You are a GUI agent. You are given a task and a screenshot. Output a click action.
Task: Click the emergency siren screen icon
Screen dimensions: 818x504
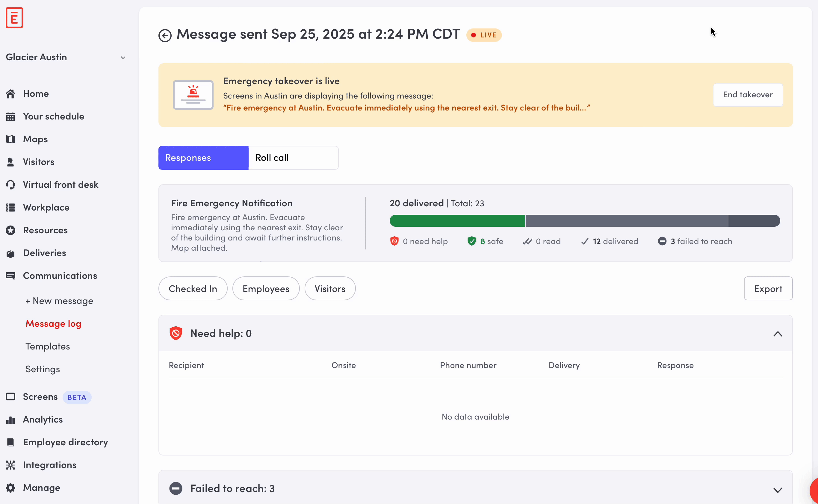click(193, 95)
